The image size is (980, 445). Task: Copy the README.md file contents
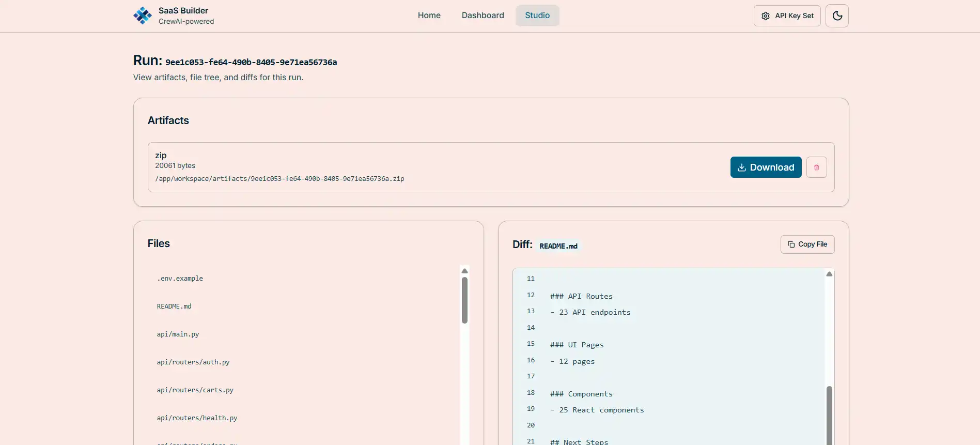click(x=807, y=244)
